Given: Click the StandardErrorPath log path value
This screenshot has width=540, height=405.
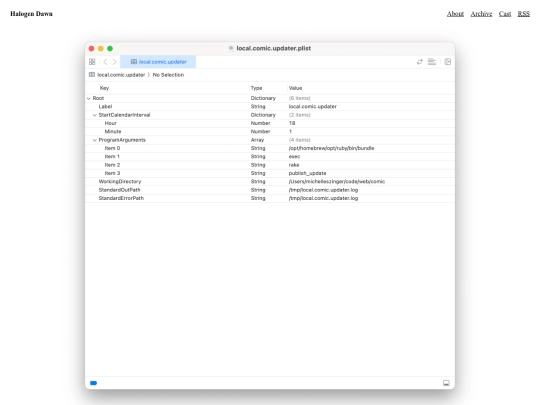Looking at the screenshot, I should point(323,198).
